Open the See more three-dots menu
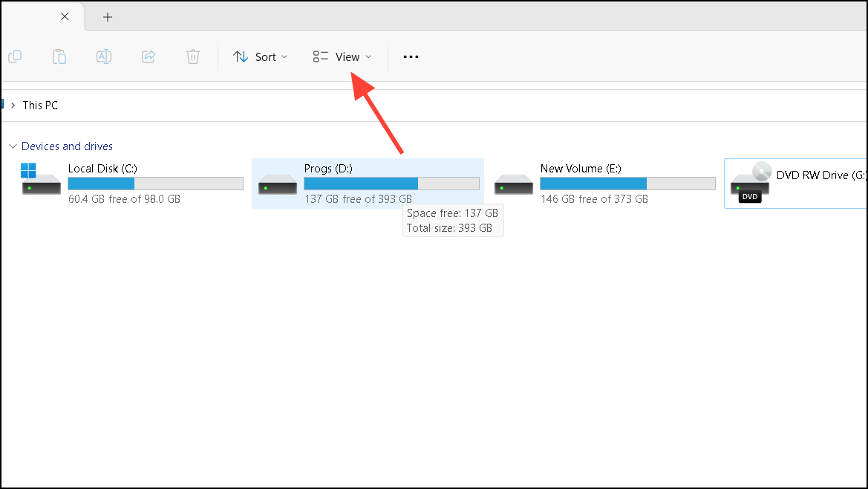This screenshot has height=489, width=868. click(411, 56)
